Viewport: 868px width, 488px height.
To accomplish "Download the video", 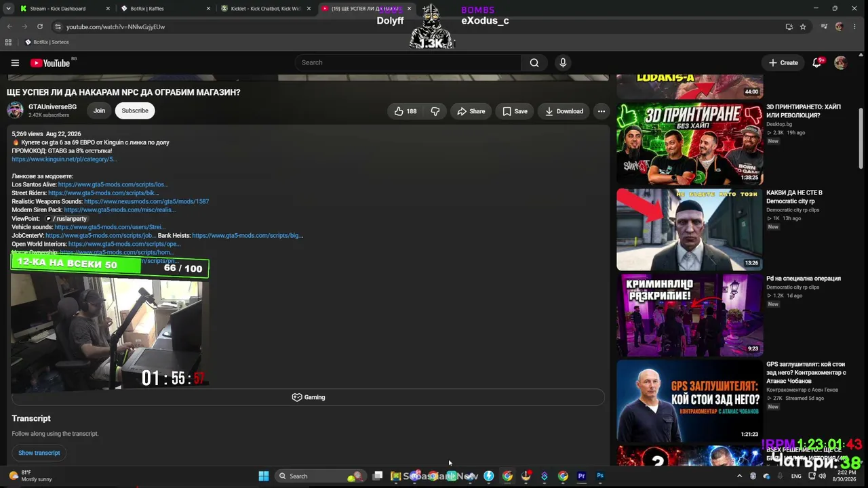I will [564, 111].
